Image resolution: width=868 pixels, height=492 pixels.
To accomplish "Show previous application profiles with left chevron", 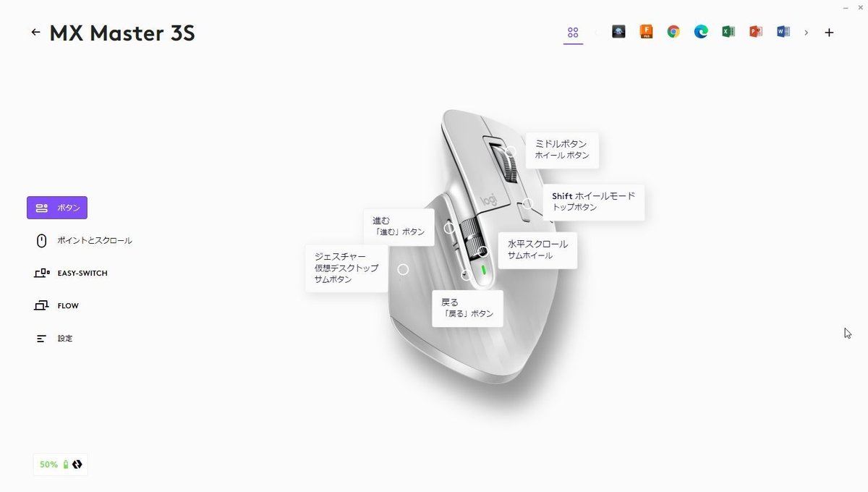I will (597, 33).
